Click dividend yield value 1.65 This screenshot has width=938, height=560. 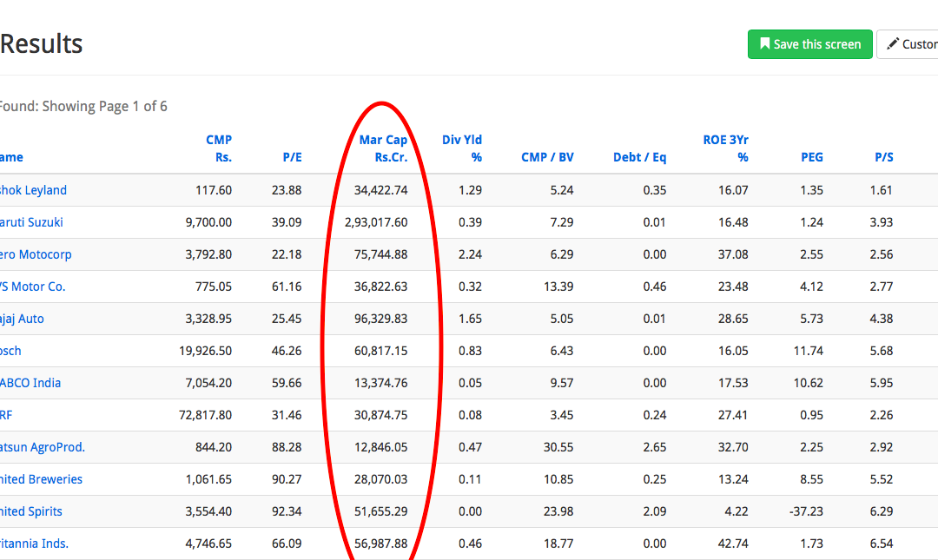[470, 319]
